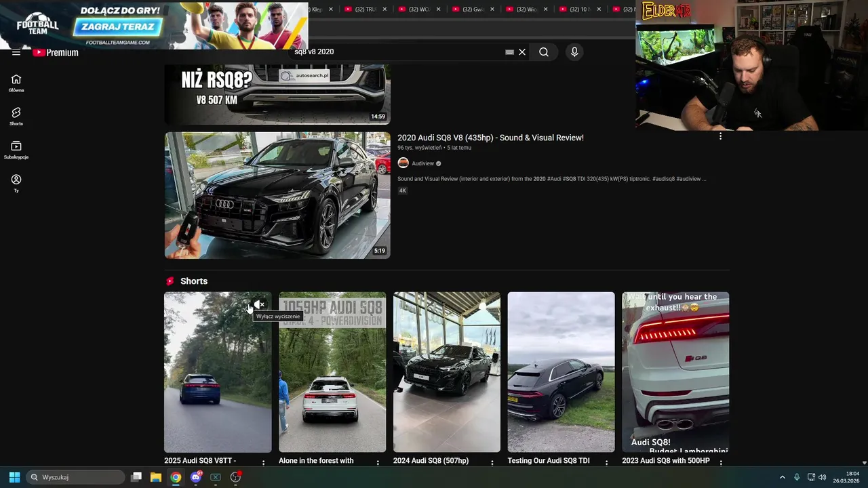Open options for Alone in the forest short
Screen dimensions: 868x488
click(378, 463)
